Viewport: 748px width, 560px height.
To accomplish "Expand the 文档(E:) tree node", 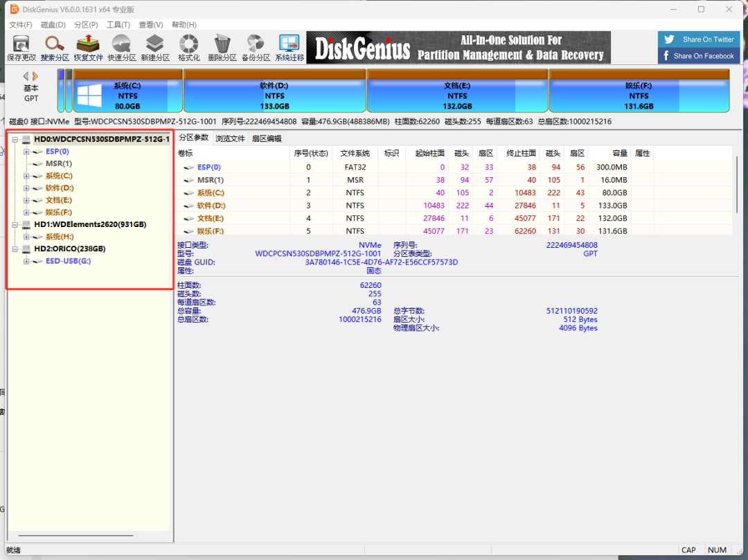I will (x=26, y=200).
